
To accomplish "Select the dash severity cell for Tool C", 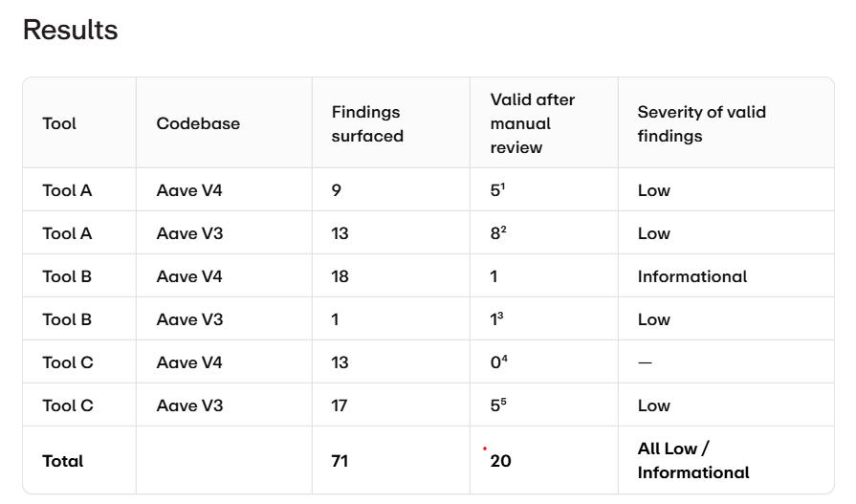I will (x=645, y=362).
